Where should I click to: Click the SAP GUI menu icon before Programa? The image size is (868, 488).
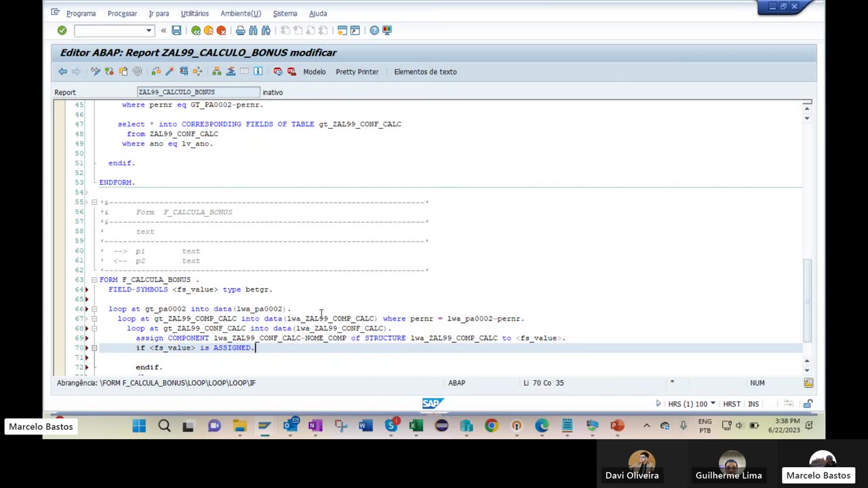pyautogui.click(x=56, y=13)
